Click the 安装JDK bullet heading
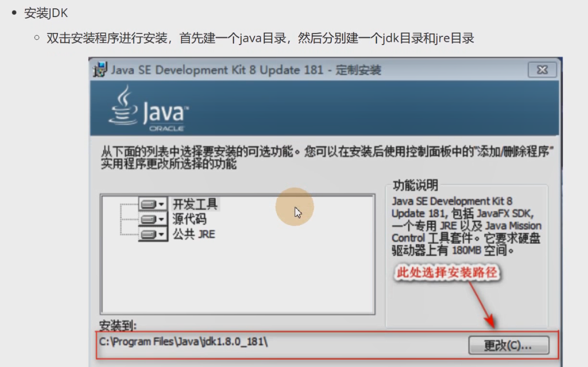 click(x=46, y=13)
